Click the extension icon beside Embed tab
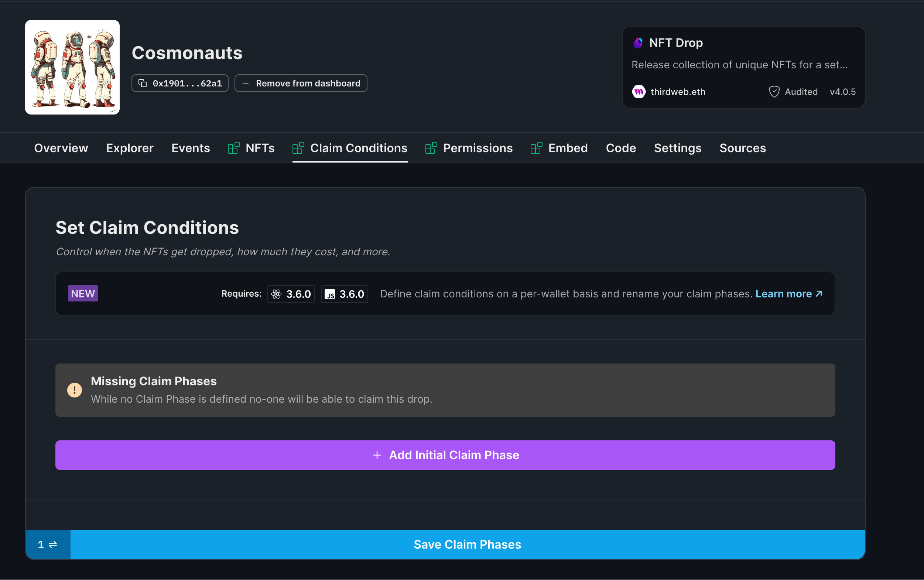This screenshot has height=580, width=924. point(536,148)
